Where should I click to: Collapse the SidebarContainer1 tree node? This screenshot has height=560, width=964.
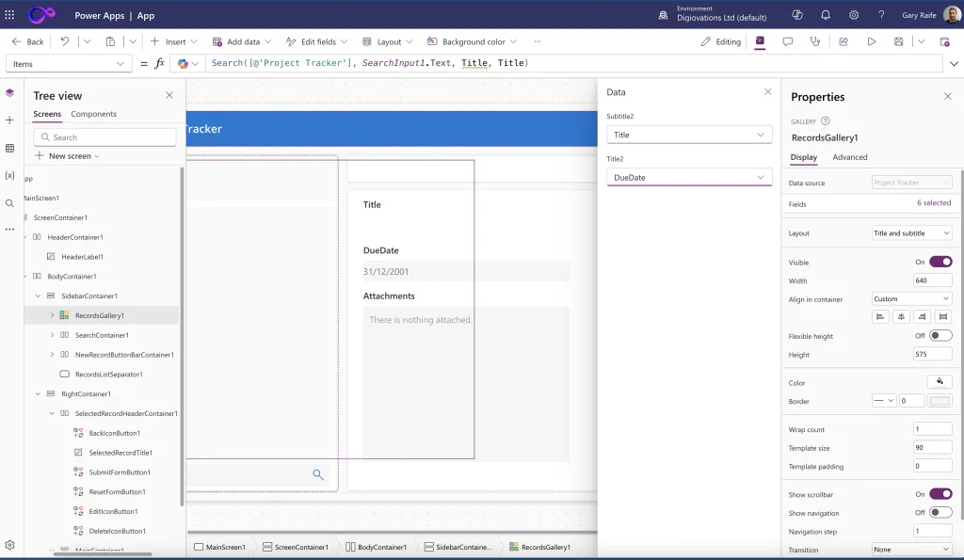click(x=39, y=296)
